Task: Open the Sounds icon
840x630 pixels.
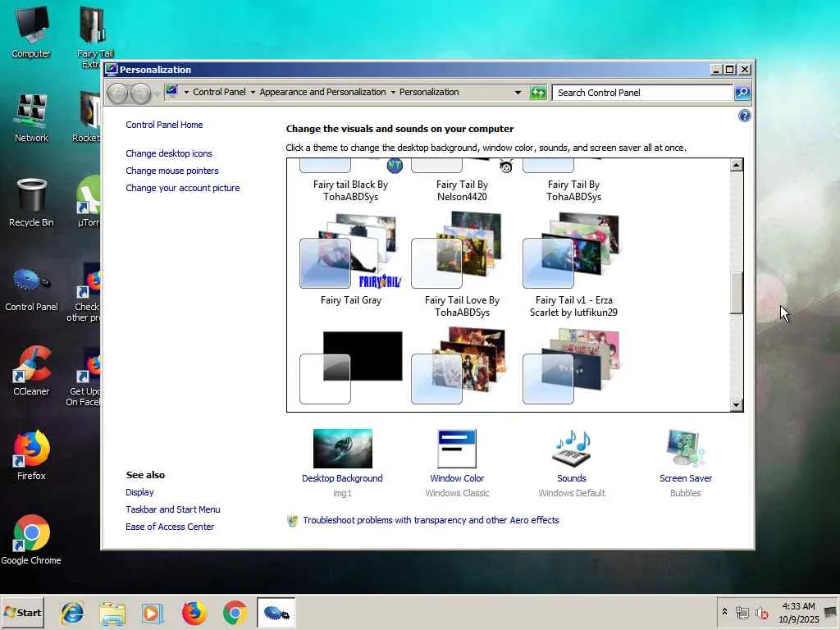Action: click(571, 449)
